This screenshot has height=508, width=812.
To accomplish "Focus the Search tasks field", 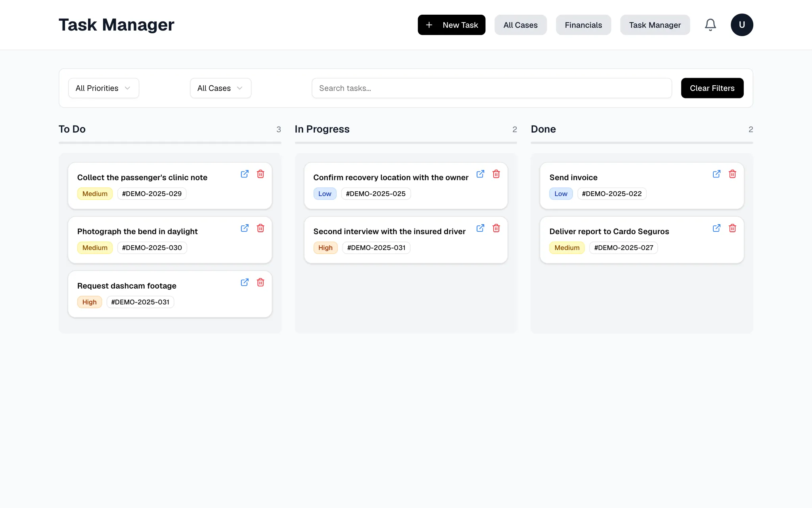I will click(492, 88).
